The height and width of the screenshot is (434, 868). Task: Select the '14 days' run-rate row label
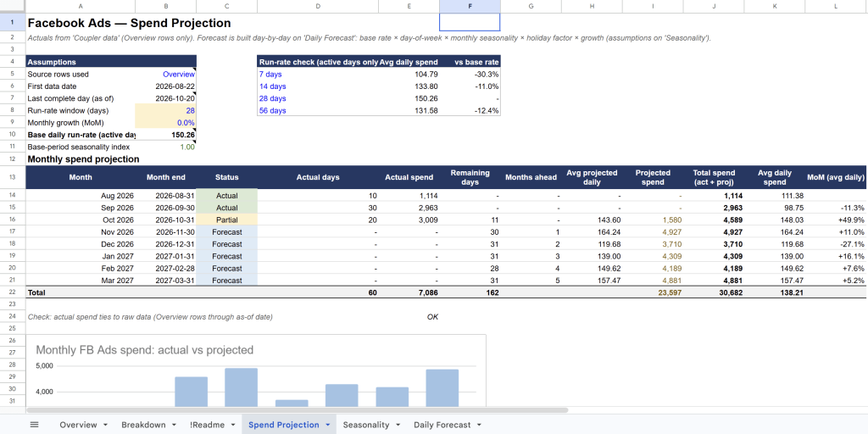[x=318, y=86]
